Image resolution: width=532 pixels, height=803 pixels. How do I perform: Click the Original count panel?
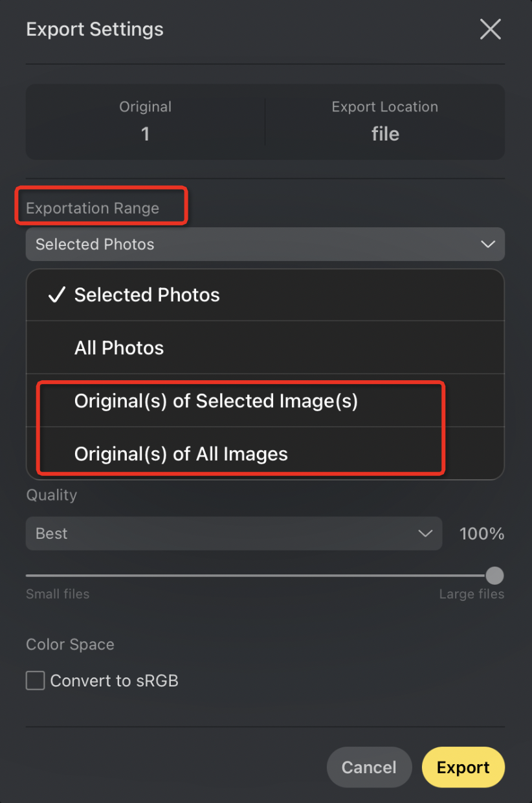145,121
